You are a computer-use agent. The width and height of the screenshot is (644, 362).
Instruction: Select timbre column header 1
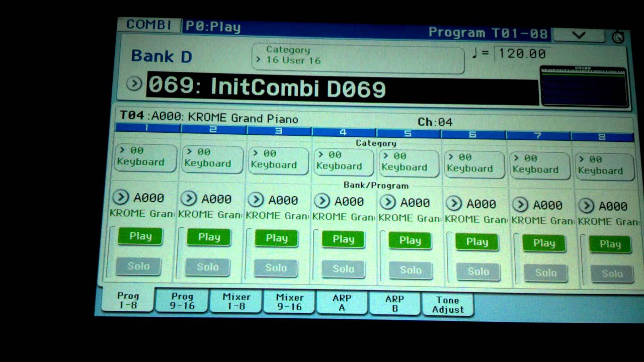pyautogui.click(x=148, y=128)
